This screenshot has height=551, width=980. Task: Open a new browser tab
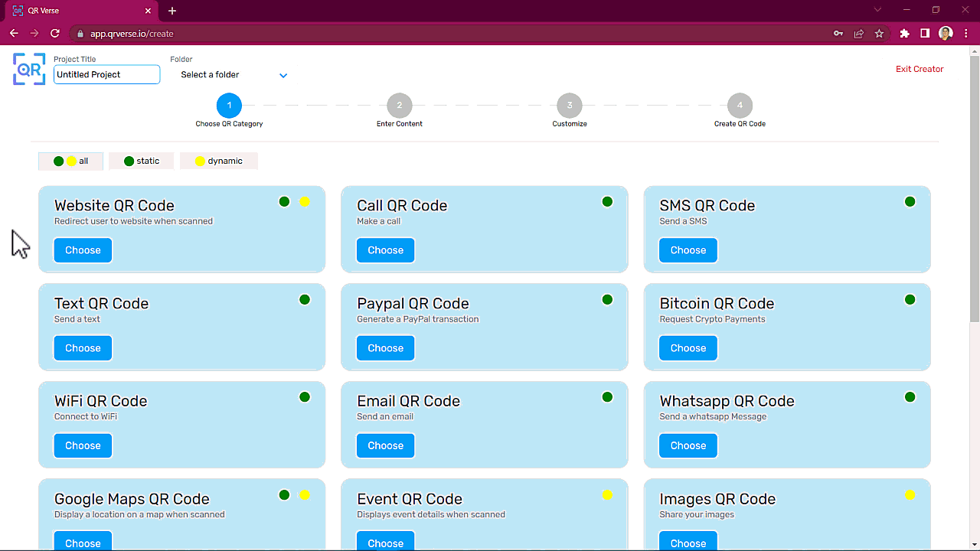tap(172, 11)
